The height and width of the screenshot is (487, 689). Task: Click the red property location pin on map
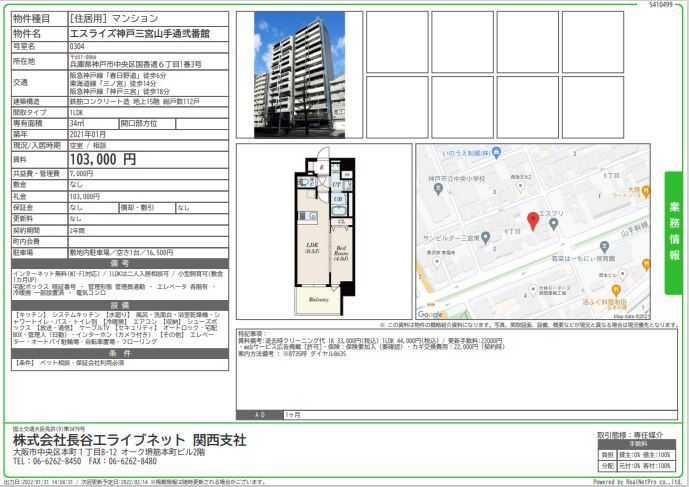(533, 221)
